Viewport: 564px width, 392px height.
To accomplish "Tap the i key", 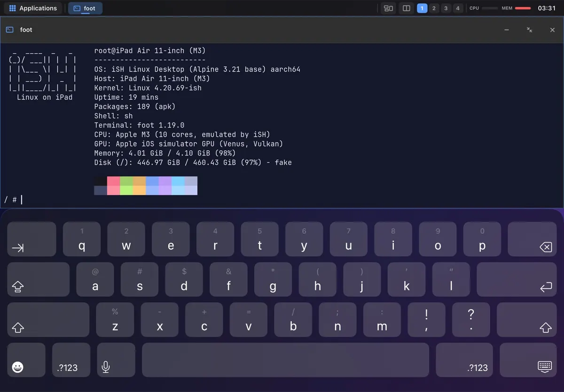I will pos(393,239).
